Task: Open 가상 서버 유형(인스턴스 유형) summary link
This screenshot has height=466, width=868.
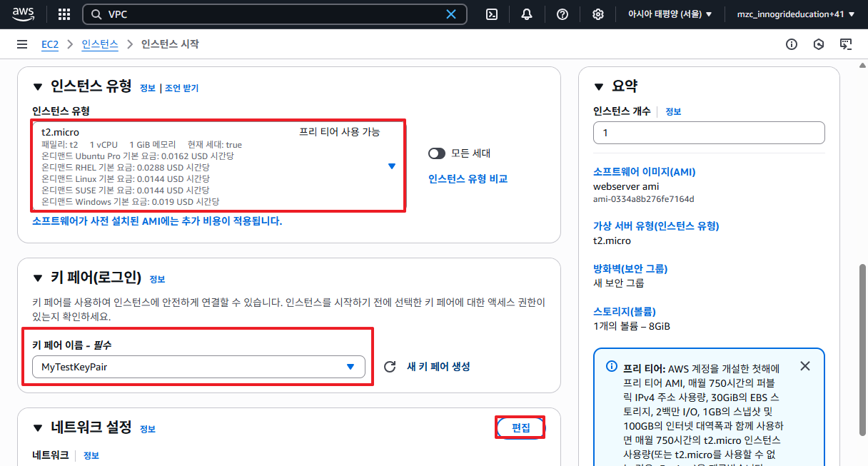Action: [x=656, y=226]
